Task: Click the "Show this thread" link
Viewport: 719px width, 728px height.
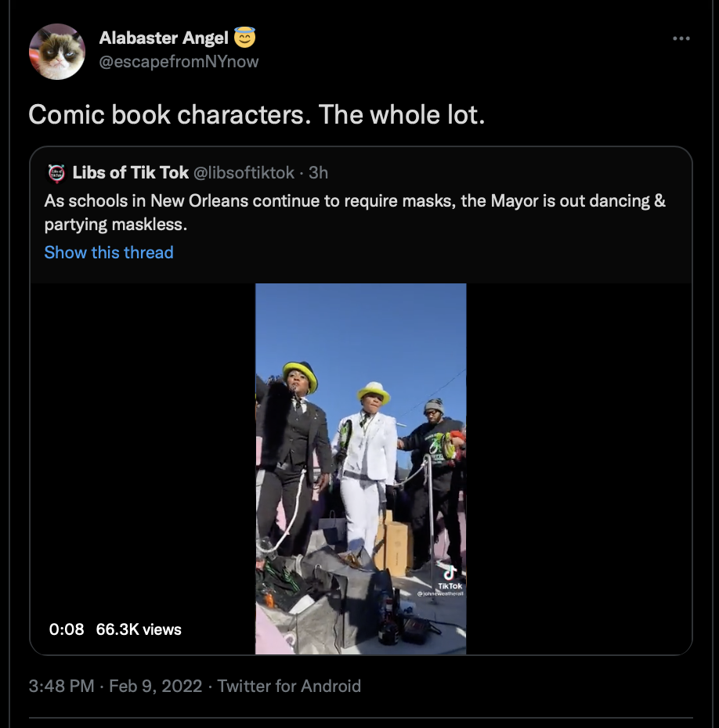Action: pos(109,252)
